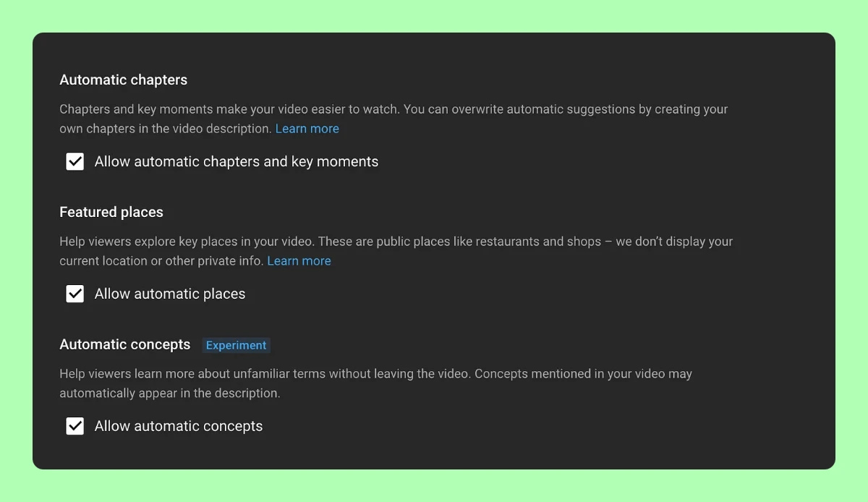The width and height of the screenshot is (868, 502).
Task: Click the text "automatically appear in the description"
Action: (169, 393)
